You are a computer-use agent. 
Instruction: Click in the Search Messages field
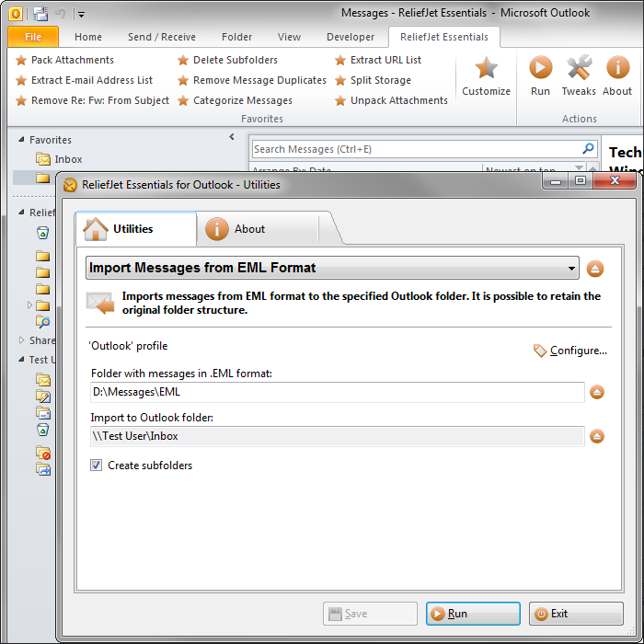click(415, 149)
